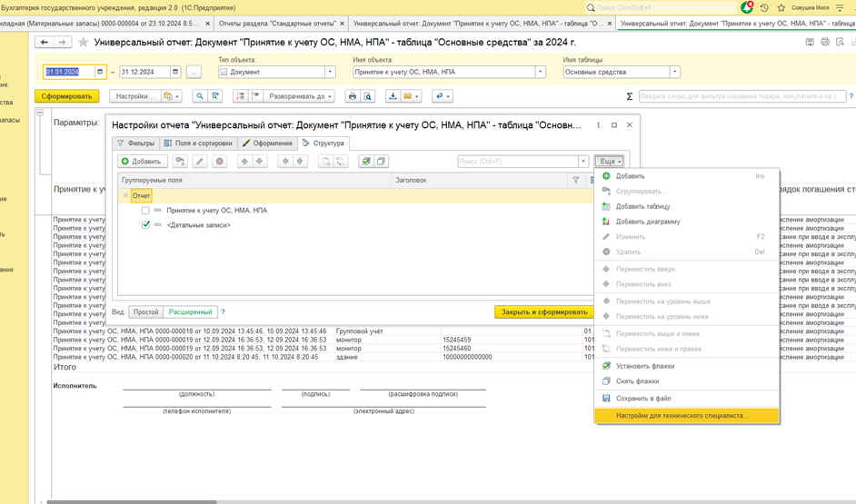The image size is (856, 504).
Task: Open the return arrow dropdown in the toolbar
Action: [442, 96]
